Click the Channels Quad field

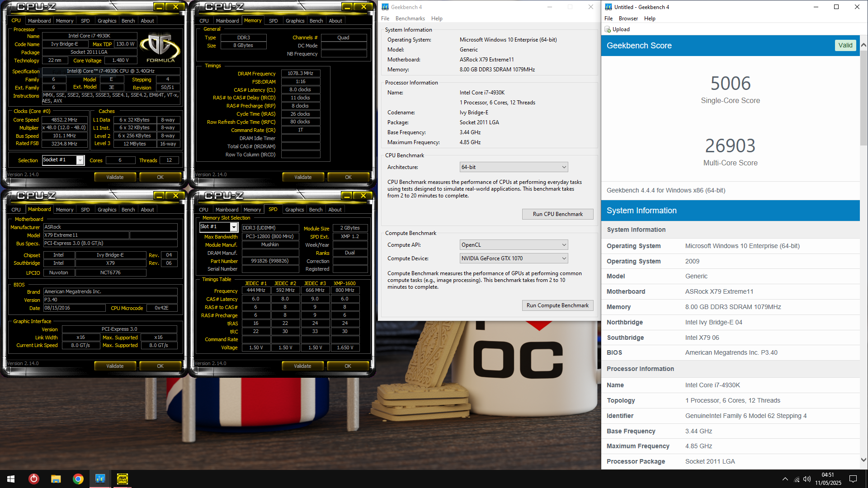coord(344,38)
